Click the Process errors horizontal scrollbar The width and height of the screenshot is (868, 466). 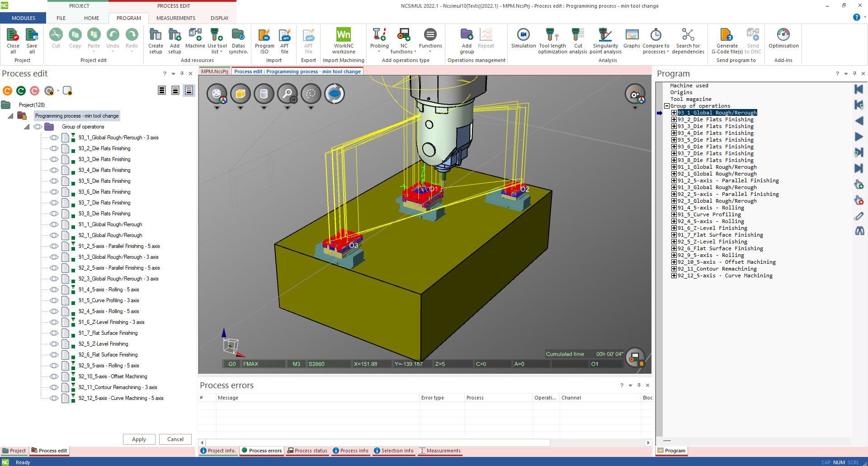[x=377, y=442]
